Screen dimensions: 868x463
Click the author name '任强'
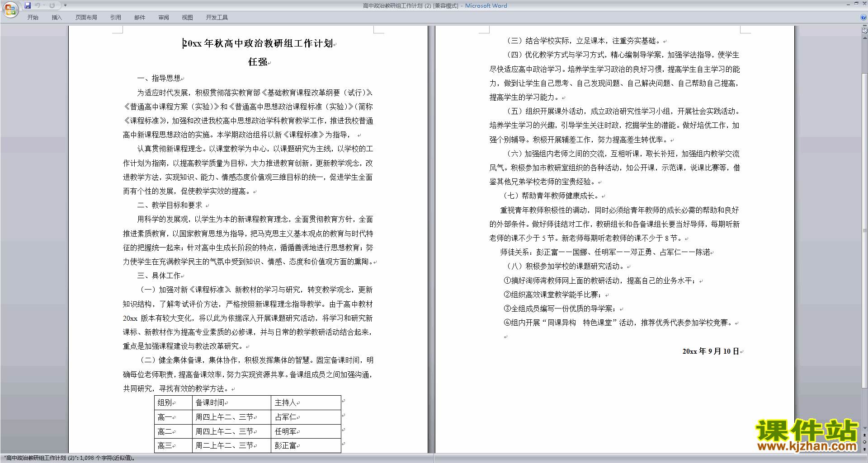(258, 62)
